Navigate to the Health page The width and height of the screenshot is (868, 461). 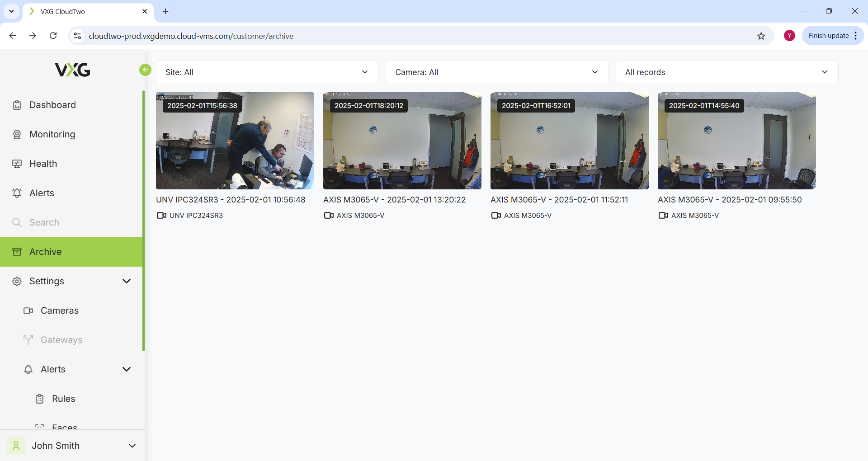[x=43, y=164]
